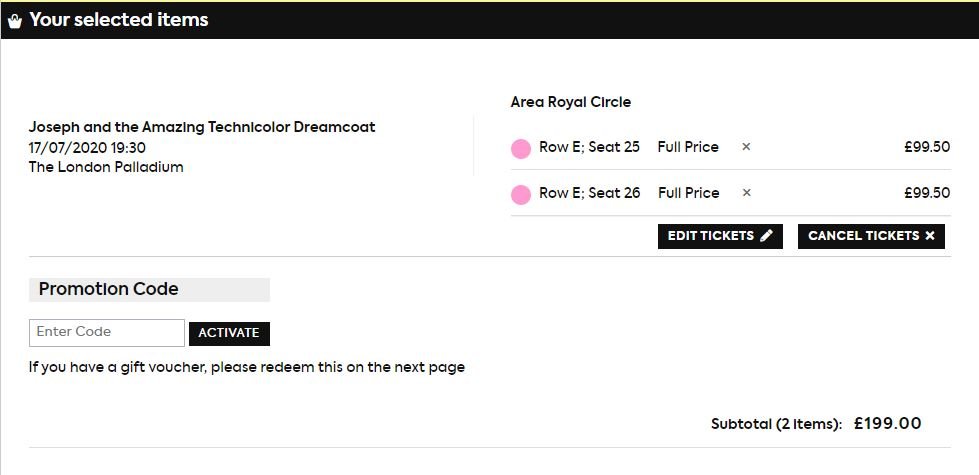Click the £199.00 subtotal amount
Viewport: 979px width, 475px height.
887,423
